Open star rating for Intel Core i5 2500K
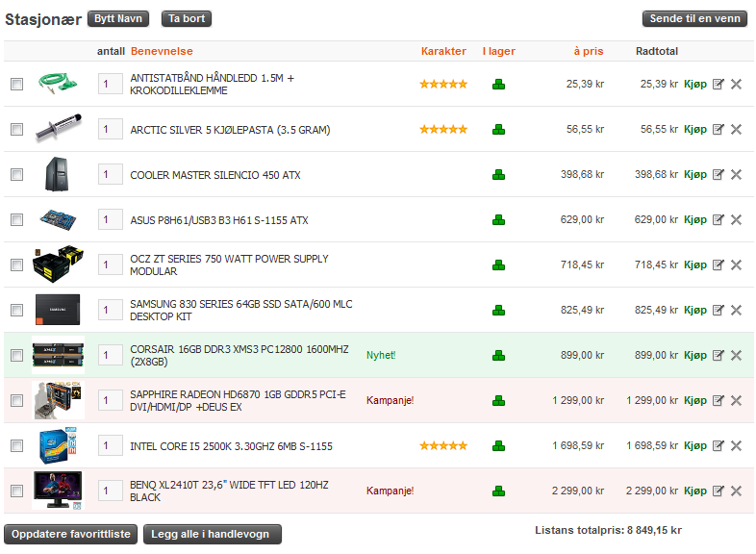This screenshot has width=756, height=554. click(443, 445)
